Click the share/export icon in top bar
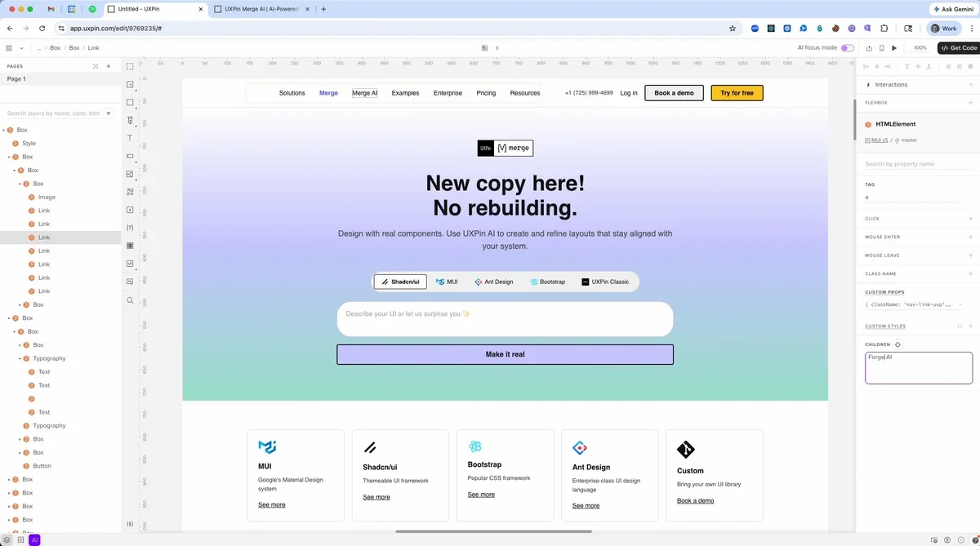980x546 pixels. click(x=869, y=48)
